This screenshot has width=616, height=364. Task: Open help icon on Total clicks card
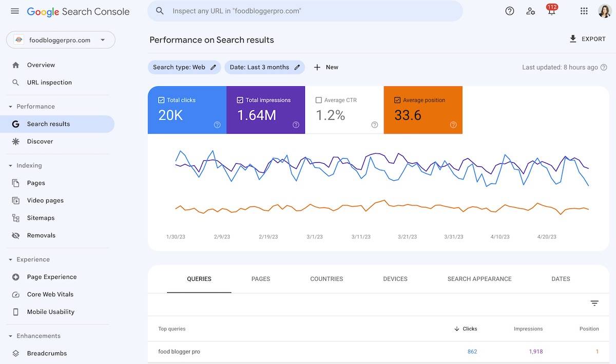point(217,125)
